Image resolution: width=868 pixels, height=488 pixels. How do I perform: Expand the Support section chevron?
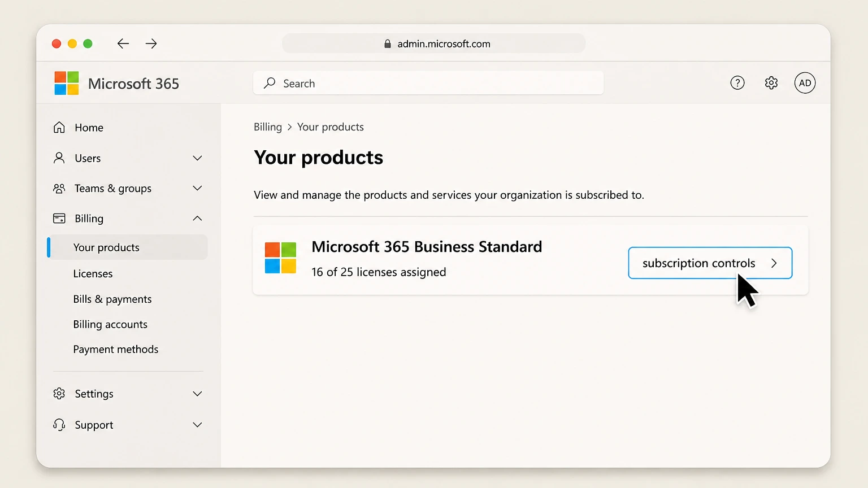pos(197,425)
